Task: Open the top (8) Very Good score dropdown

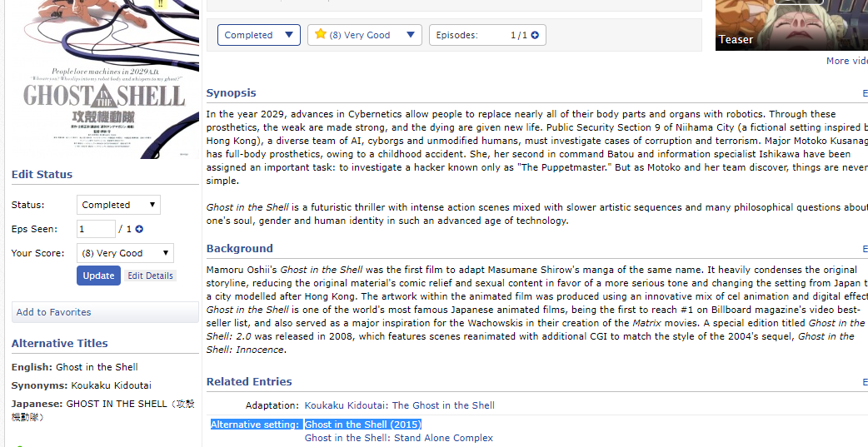Action: coord(365,35)
